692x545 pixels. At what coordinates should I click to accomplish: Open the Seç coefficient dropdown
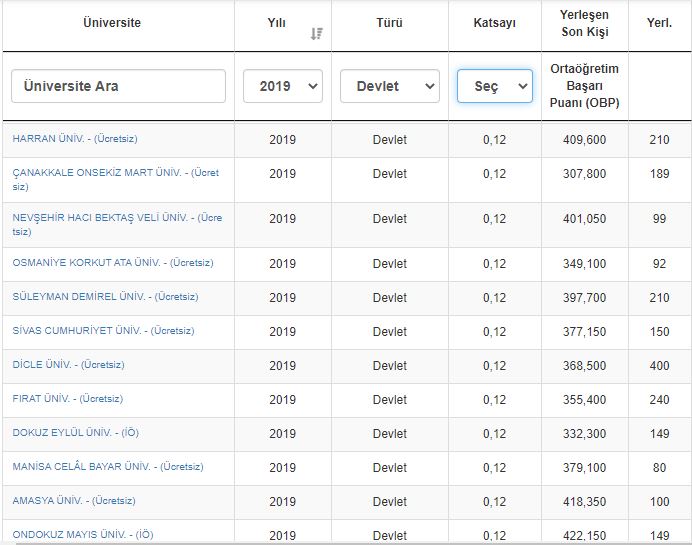point(495,86)
